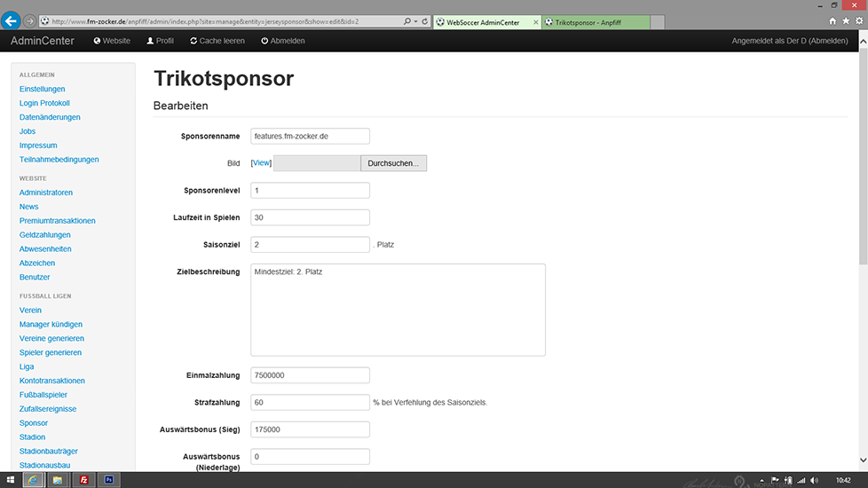868x488 pixels.
Task: Click into the Sponsorenname text field
Action: (x=310, y=136)
